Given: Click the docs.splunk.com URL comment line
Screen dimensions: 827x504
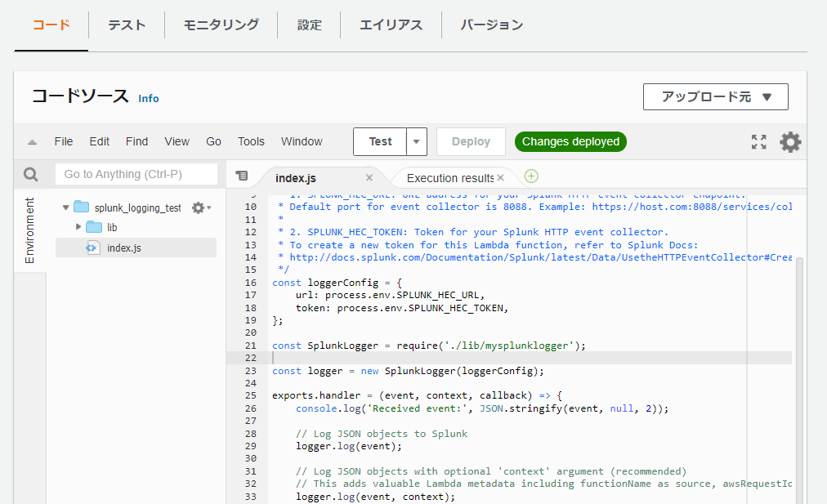Looking at the screenshot, I should coord(534,257).
